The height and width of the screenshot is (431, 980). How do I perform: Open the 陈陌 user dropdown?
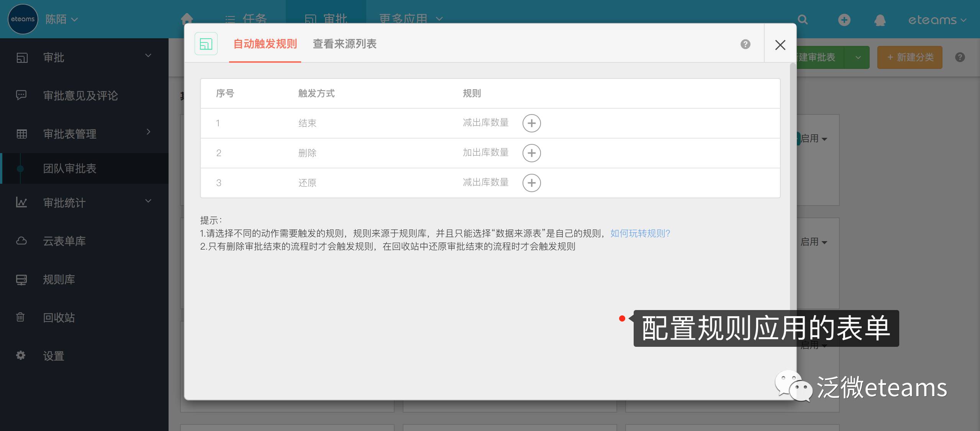(x=61, y=19)
